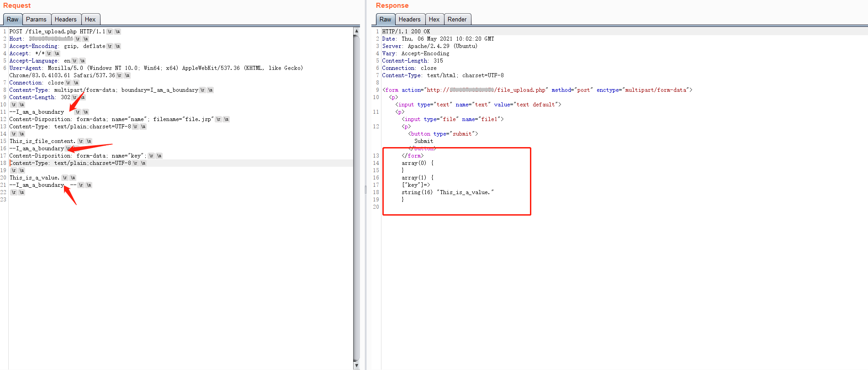868x370 pixels.
Task: Click the input type="file" name="file1" line
Action: [x=453, y=119]
